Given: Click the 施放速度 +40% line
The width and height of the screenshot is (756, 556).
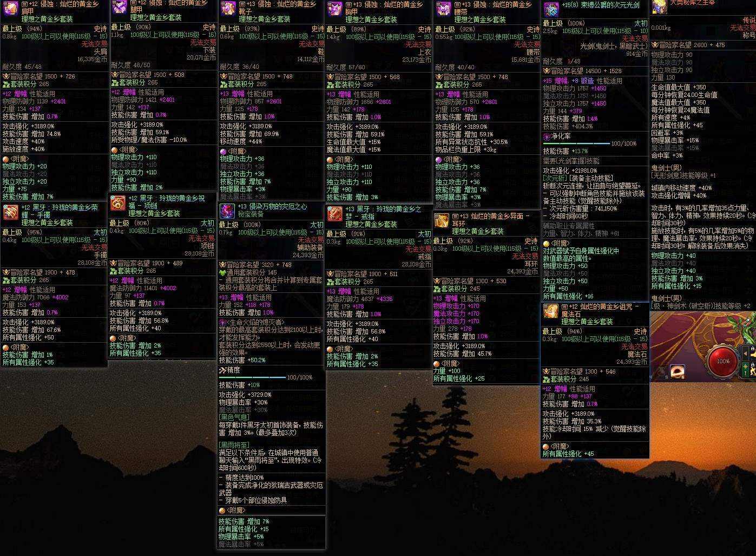Looking at the screenshot, I should pos(24,149).
